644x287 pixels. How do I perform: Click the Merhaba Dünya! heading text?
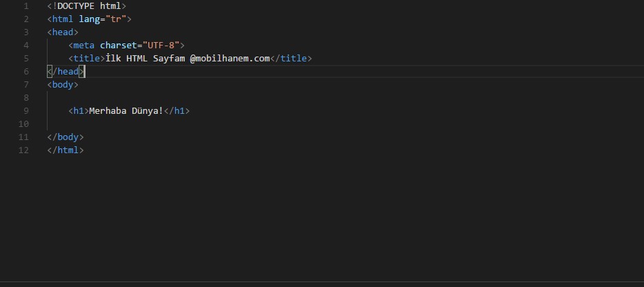click(x=126, y=111)
